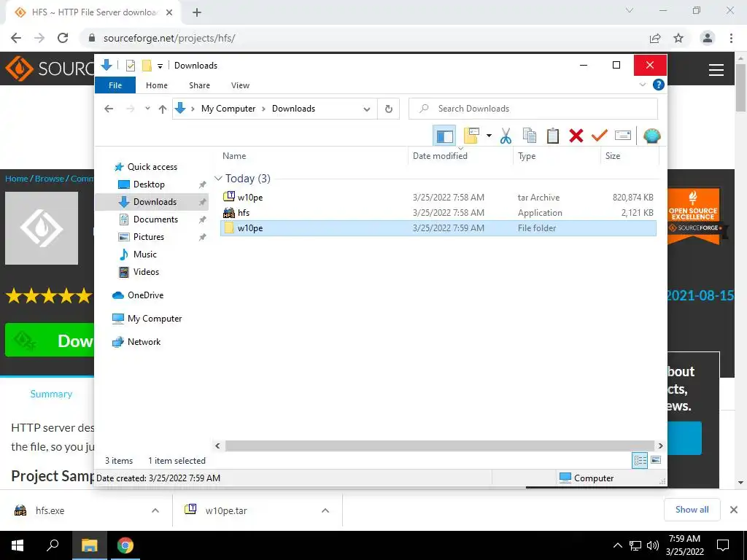This screenshot has width=747, height=560.
Task: Open the File ribbon tab
Action: (115, 85)
